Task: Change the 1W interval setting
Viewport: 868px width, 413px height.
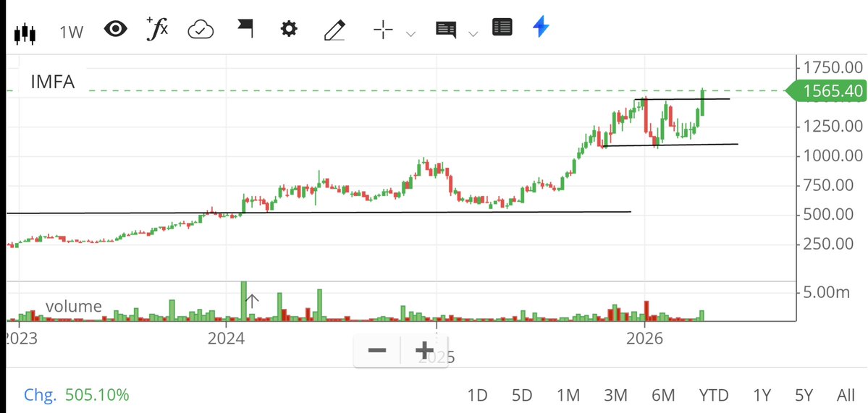Action: pyautogui.click(x=71, y=33)
